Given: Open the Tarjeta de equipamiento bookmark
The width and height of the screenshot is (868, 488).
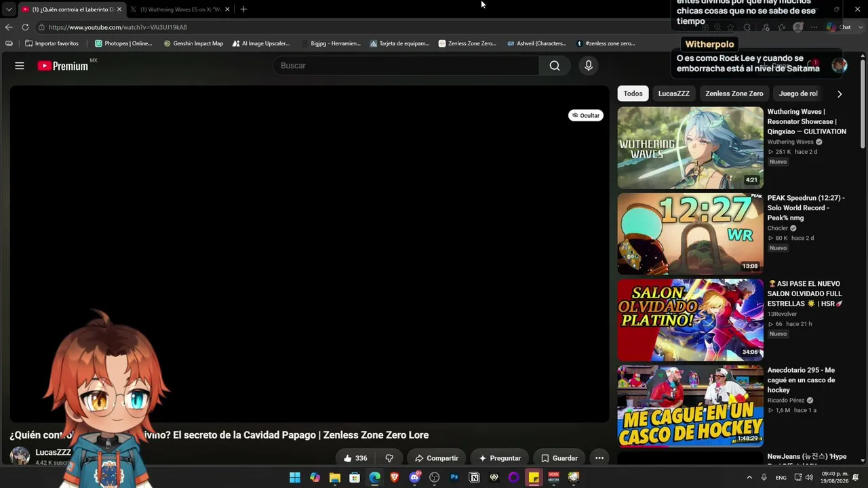Looking at the screenshot, I should (399, 43).
